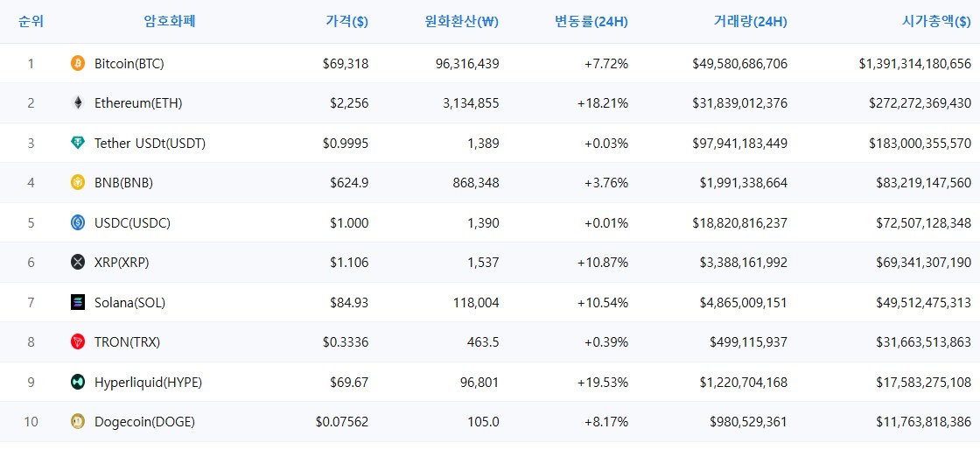Click the +3.76% change for BNB
This screenshot has height=450, width=980.
pyautogui.click(x=607, y=183)
